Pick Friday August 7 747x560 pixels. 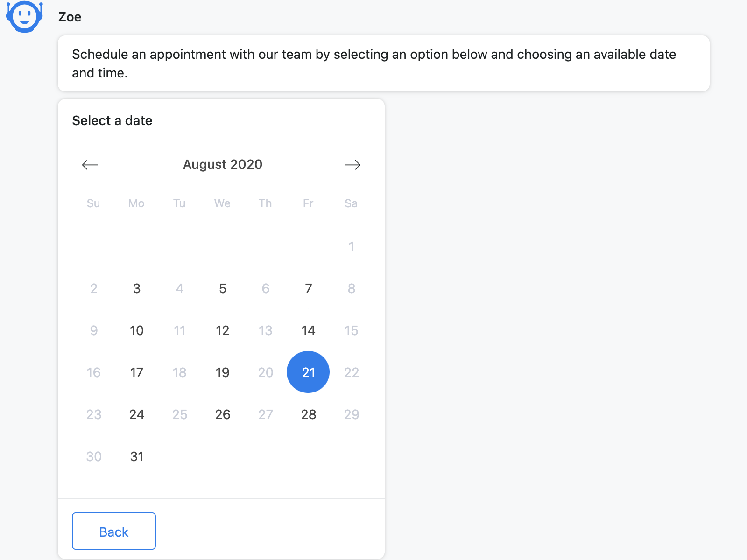pos(309,288)
